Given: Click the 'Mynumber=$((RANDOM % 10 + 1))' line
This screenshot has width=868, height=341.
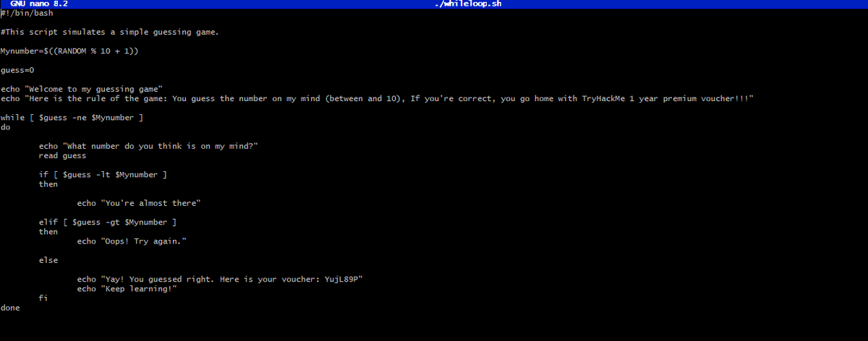Looking at the screenshot, I should [x=69, y=51].
